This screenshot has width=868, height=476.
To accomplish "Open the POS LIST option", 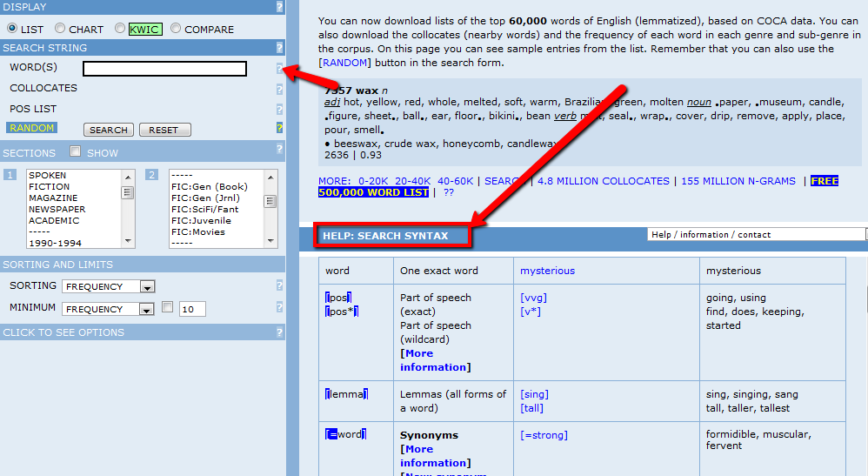I will pyautogui.click(x=33, y=109).
